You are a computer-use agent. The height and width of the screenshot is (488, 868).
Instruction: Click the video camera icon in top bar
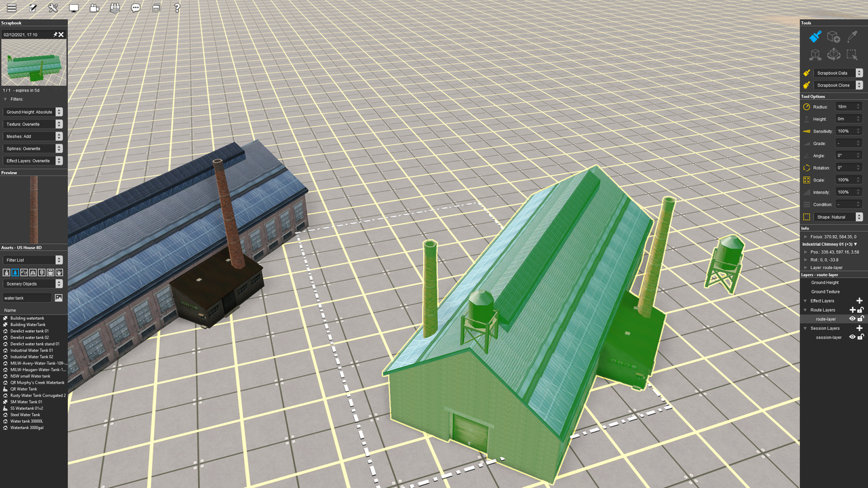tap(94, 8)
